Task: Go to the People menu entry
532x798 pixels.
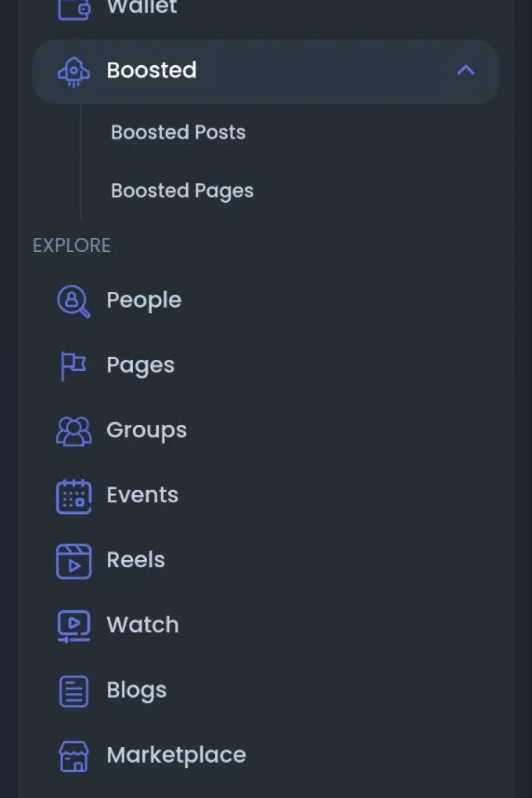Action: (144, 301)
